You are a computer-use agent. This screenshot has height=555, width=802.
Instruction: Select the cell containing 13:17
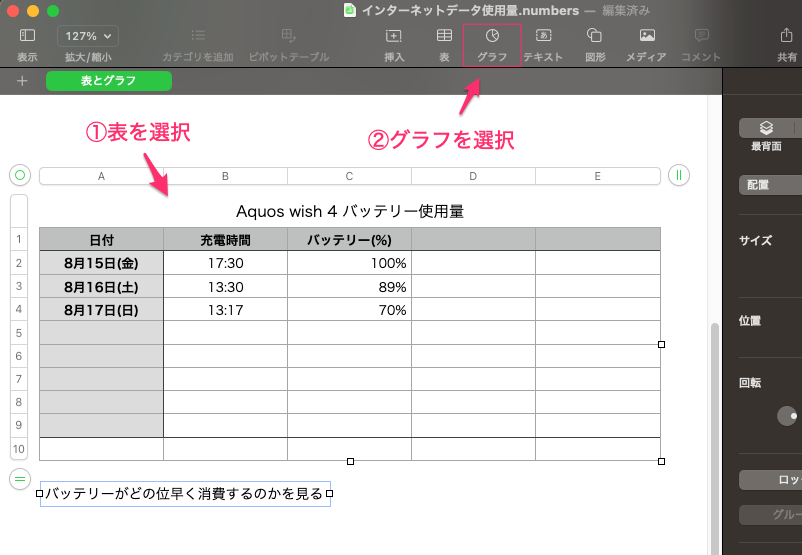[226, 309]
